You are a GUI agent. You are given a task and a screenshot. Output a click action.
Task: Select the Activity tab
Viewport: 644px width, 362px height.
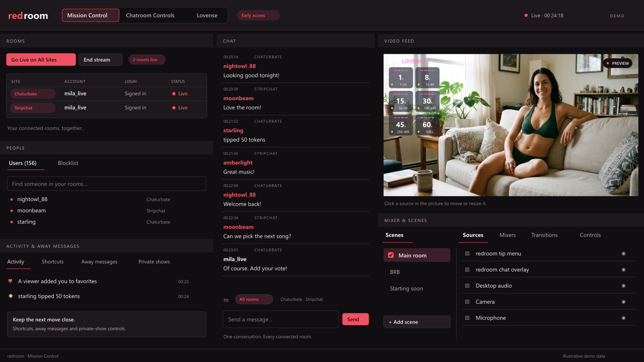(16, 262)
